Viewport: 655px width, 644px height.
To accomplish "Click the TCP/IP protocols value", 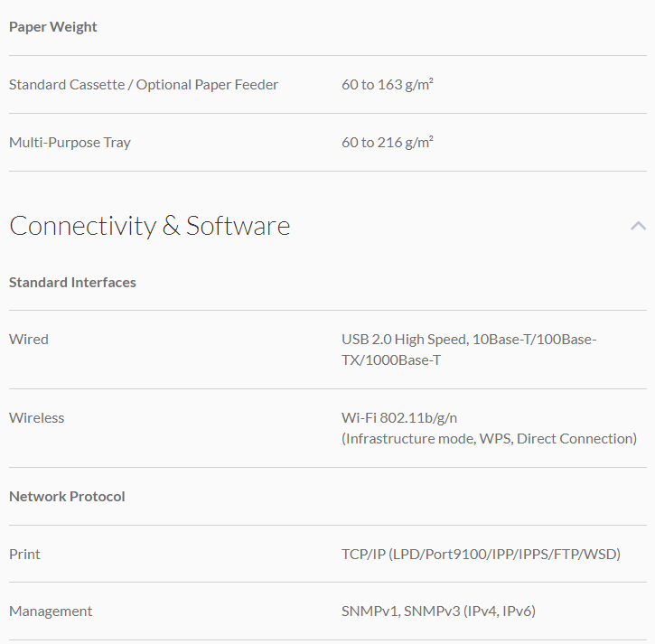I will (481, 555).
